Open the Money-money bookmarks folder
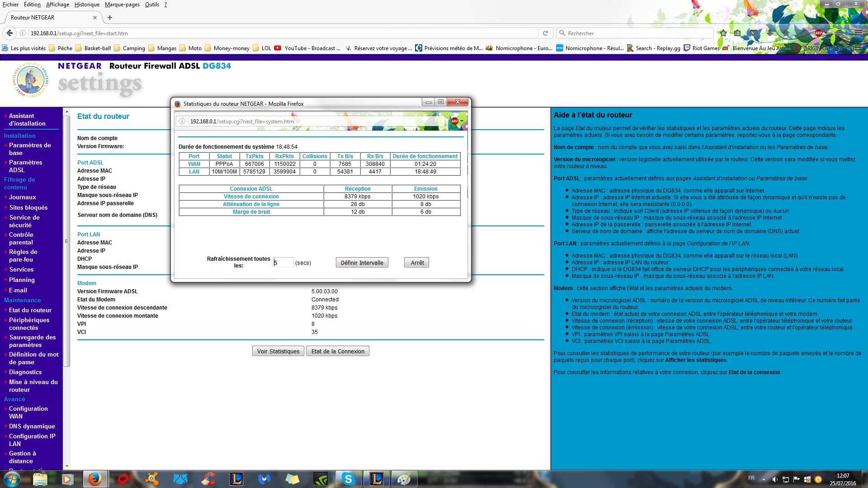Viewport: 868px width, 488px height. coord(227,48)
